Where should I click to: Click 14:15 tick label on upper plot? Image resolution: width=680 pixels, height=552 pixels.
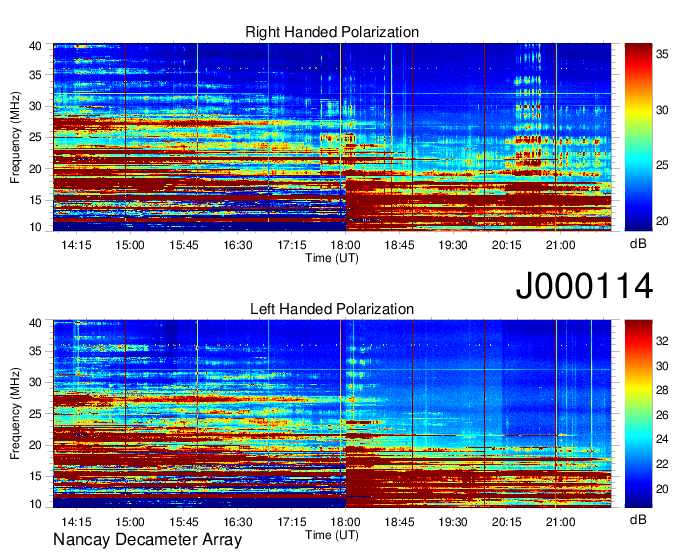[x=76, y=245]
